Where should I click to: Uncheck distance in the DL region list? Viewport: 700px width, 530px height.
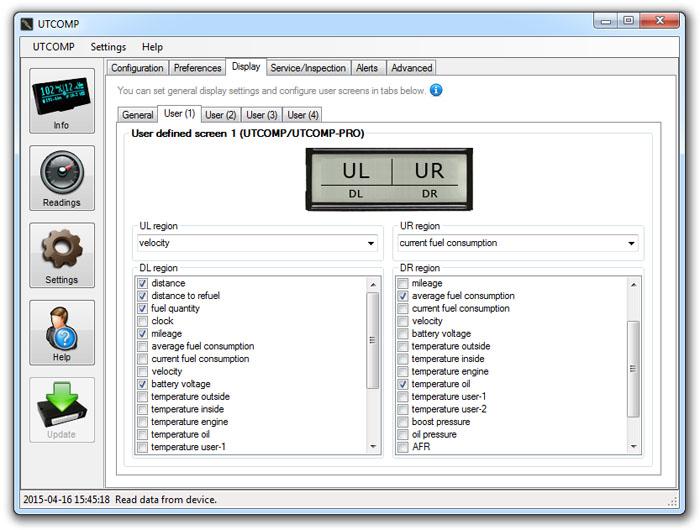[142, 283]
